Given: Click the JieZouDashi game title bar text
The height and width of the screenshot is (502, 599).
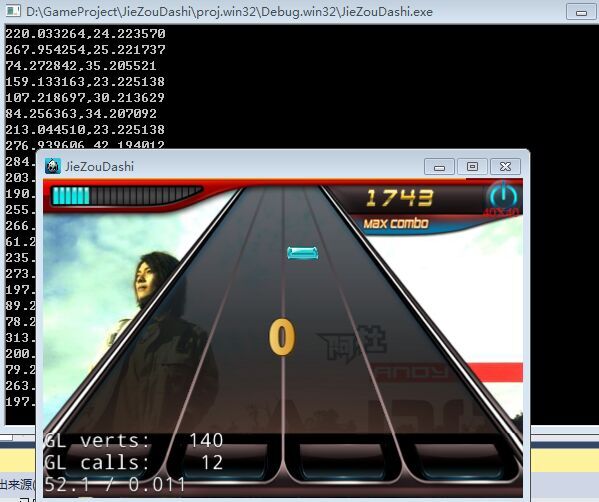Looking at the screenshot, I should click(x=99, y=167).
